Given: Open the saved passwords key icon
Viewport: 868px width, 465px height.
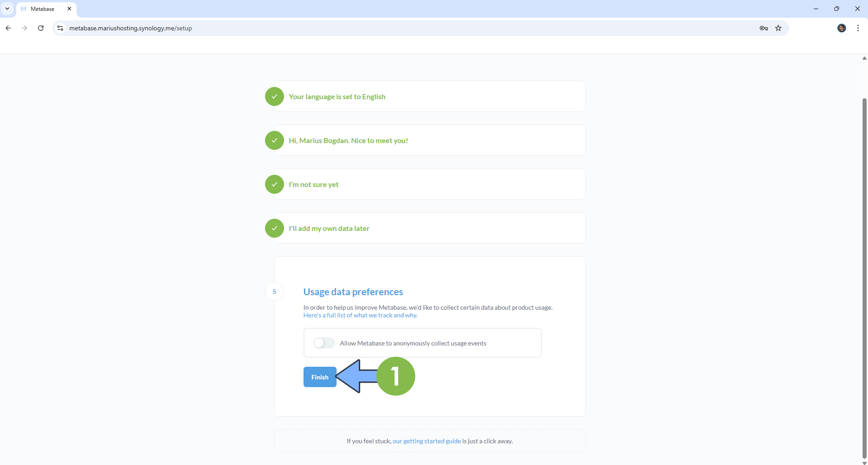Looking at the screenshot, I should [x=763, y=28].
